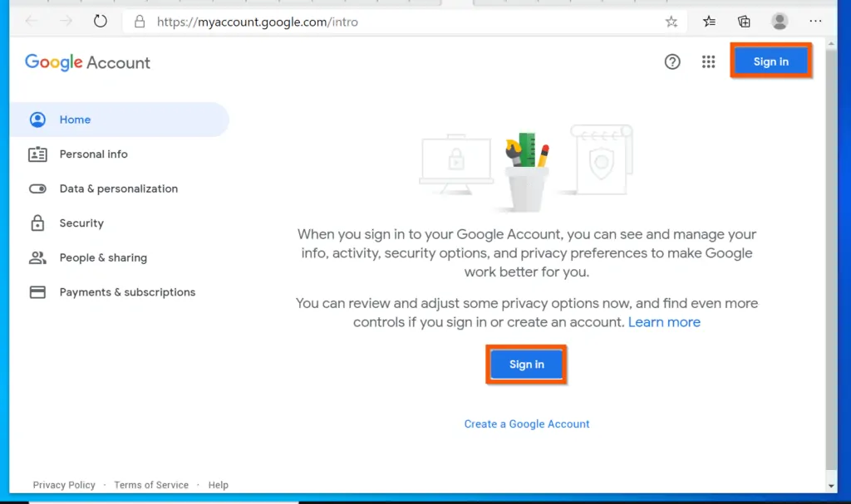
Task: Open the Edge settings menu
Action: (x=815, y=21)
